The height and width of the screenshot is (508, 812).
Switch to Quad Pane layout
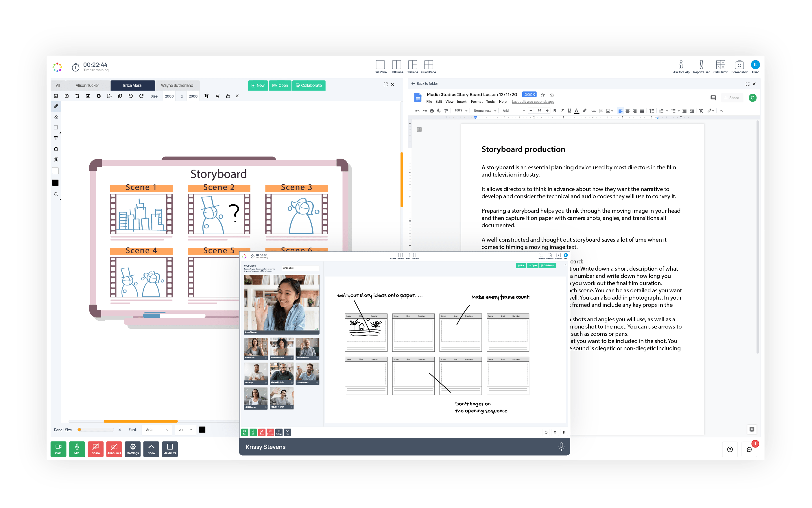[429, 67]
